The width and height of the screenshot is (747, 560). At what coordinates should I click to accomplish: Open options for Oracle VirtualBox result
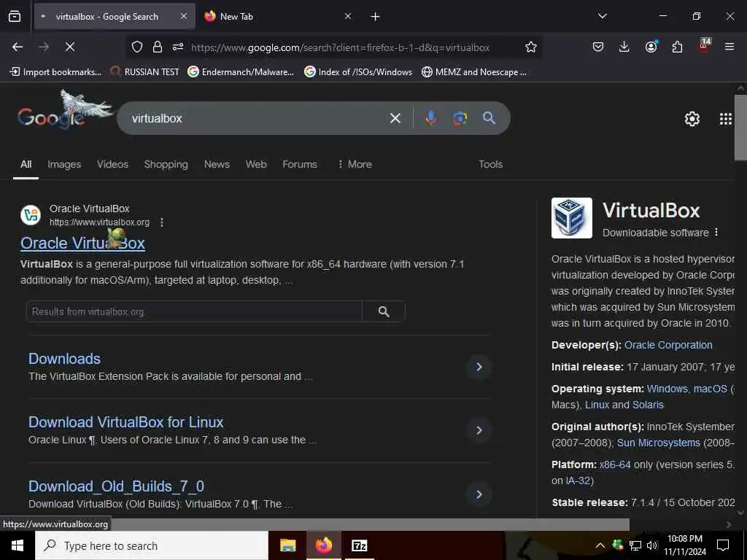coord(162,222)
